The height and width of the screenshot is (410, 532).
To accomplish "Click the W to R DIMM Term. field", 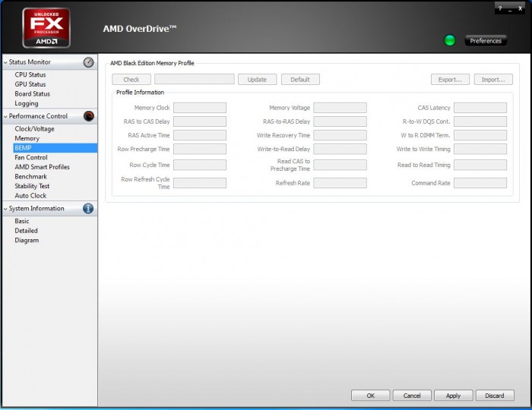I will tap(480, 135).
